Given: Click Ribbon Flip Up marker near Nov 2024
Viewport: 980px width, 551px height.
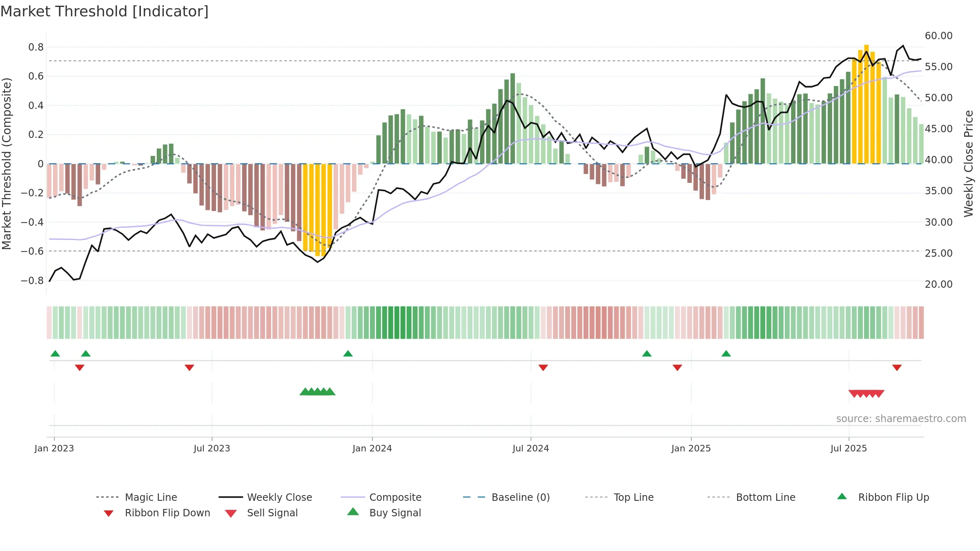Looking at the screenshot, I should tap(647, 353).
